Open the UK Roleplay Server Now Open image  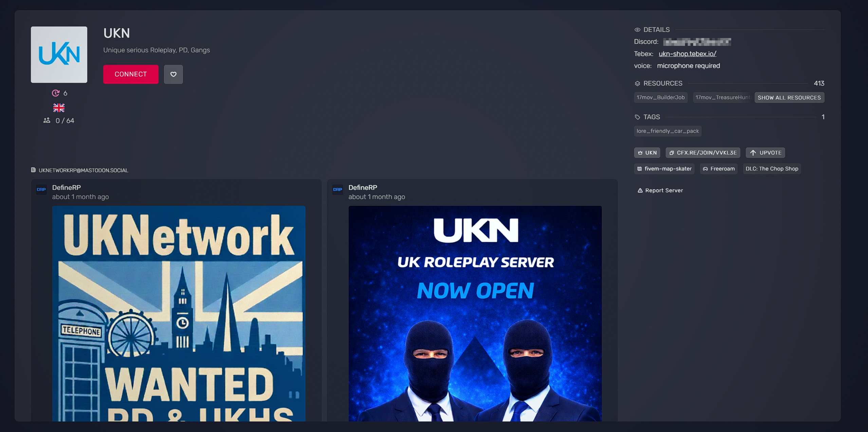(475, 313)
